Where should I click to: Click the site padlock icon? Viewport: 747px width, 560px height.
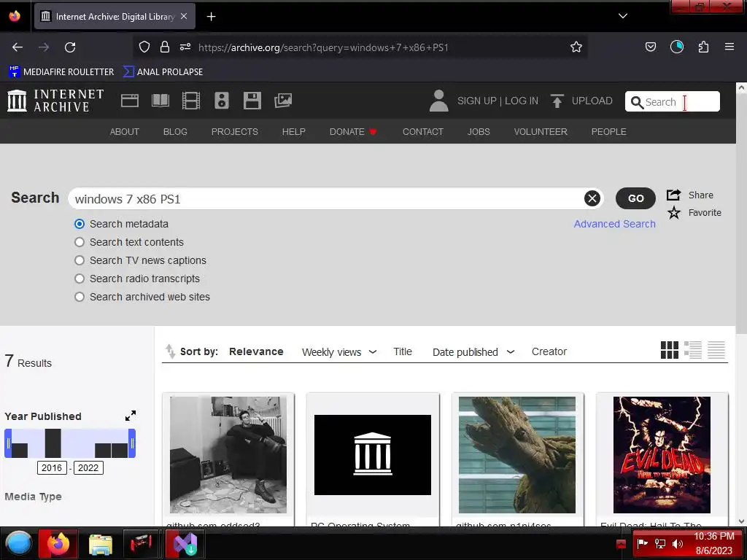pyautogui.click(x=165, y=47)
